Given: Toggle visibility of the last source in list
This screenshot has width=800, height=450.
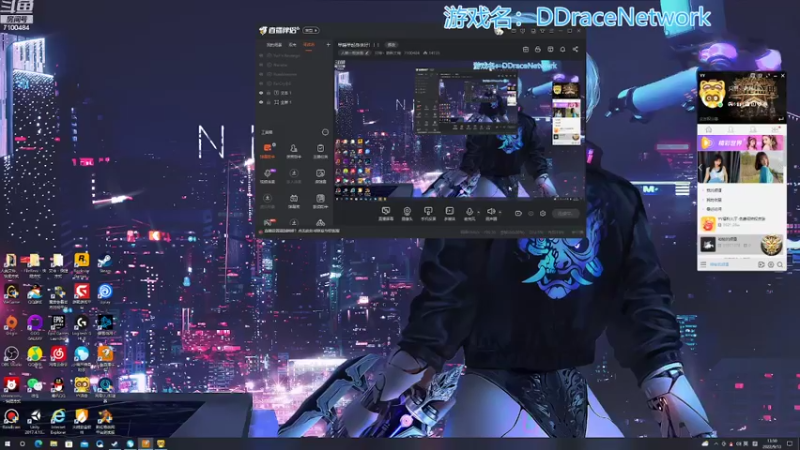Looking at the screenshot, I should [261, 102].
